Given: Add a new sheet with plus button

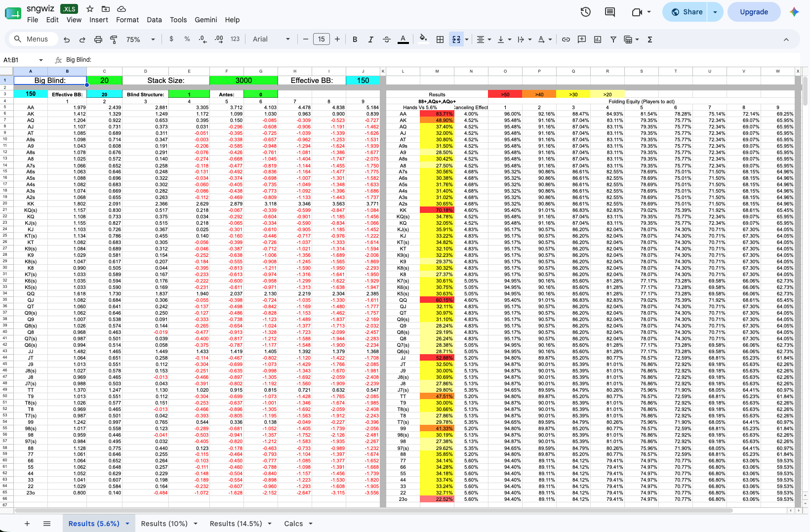Looking at the screenshot, I should pos(27,524).
